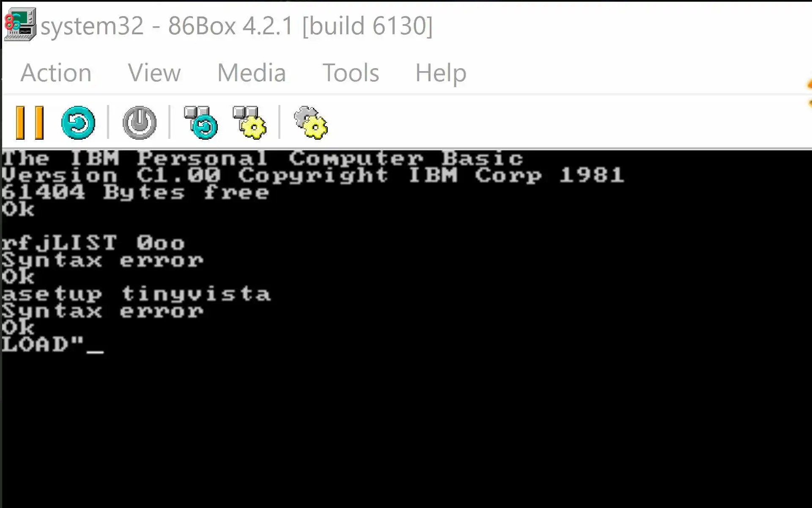Viewport: 812px width, 508px height.
Task: Click the gray ACPI shutdown power icon
Action: click(140, 123)
